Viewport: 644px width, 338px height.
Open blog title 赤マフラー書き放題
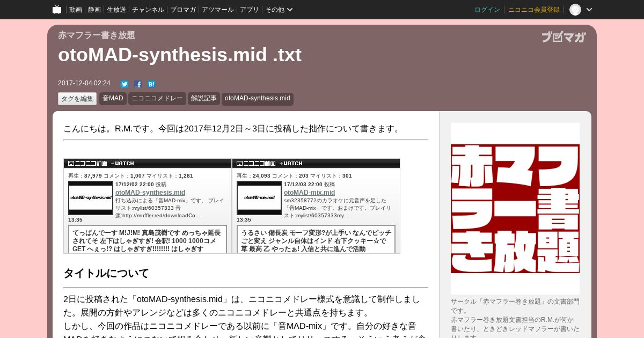(x=97, y=35)
